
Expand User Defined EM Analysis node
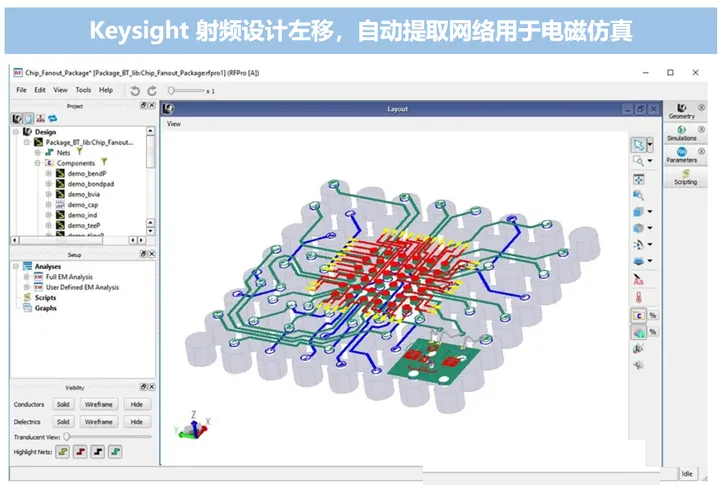[27, 287]
